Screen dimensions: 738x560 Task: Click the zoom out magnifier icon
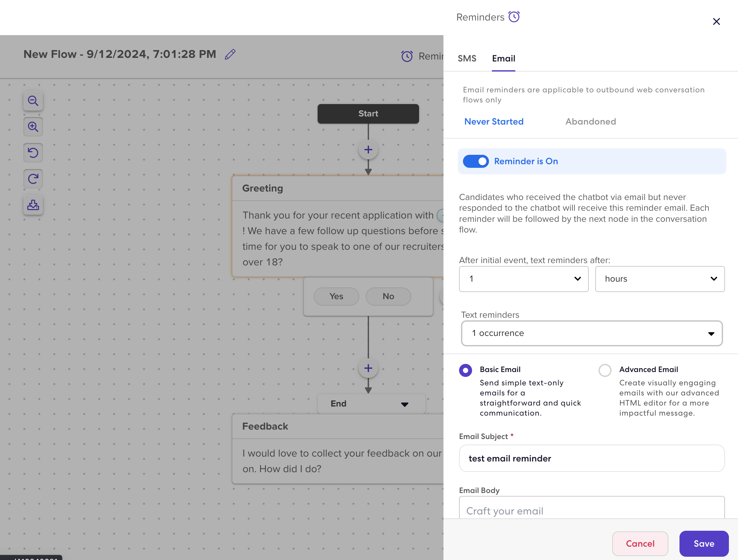(x=33, y=101)
